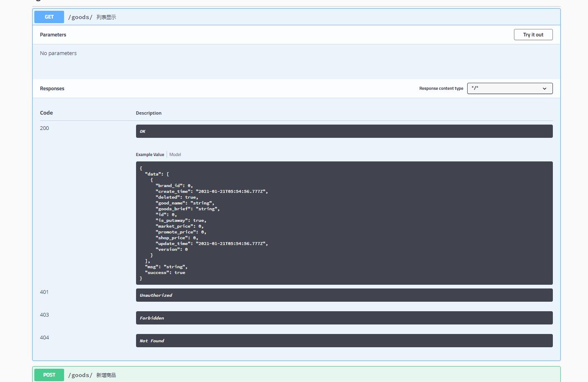Click the "version": 0 line
Screen dimensions: 588x382
click(172, 250)
